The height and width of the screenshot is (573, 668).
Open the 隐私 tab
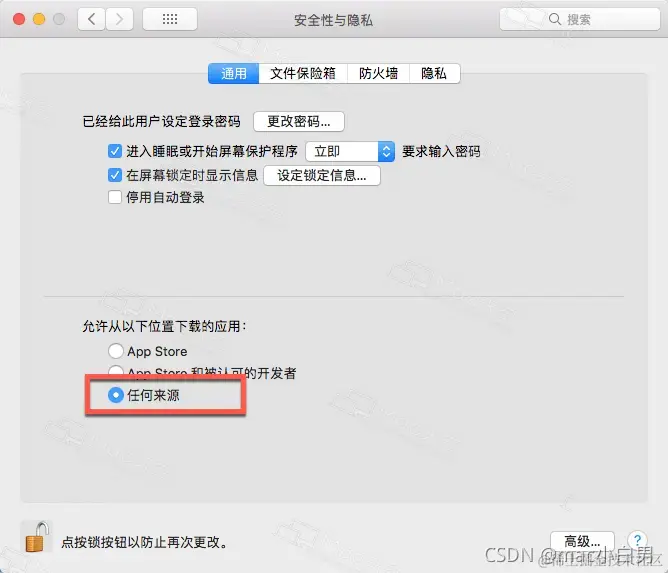point(435,73)
